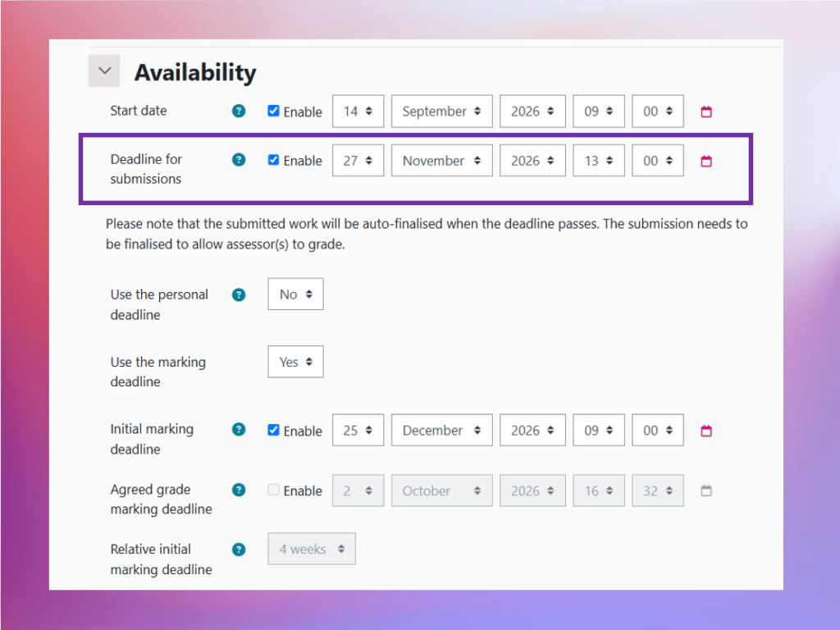Open help for Relative initial marking deadline
The height and width of the screenshot is (630, 840).
coord(239,549)
